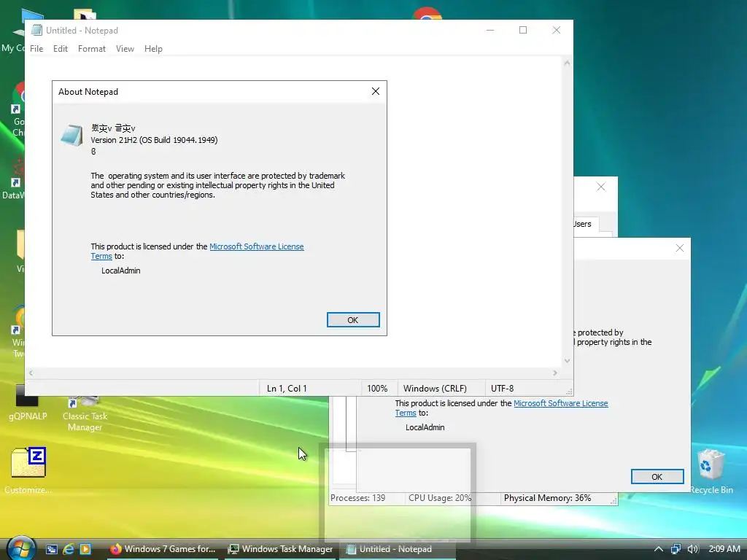The width and height of the screenshot is (747, 560).
Task: Open the Windows Start orb
Action: pyautogui.click(x=21, y=548)
